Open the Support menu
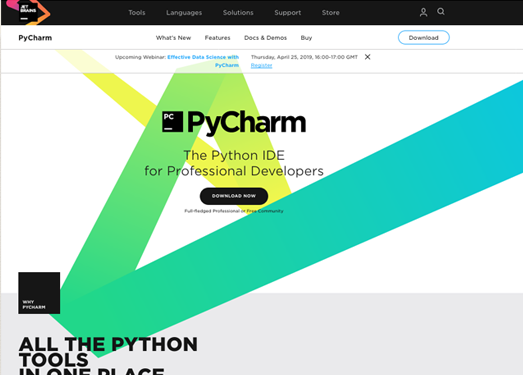 coord(288,13)
